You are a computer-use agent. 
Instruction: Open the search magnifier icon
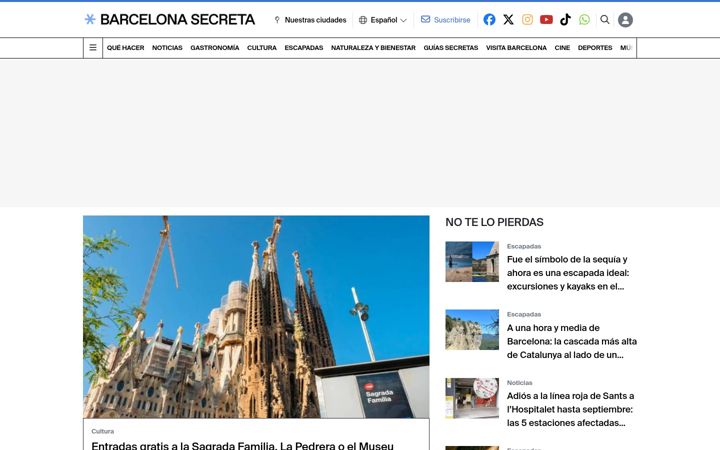click(x=605, y=20)
